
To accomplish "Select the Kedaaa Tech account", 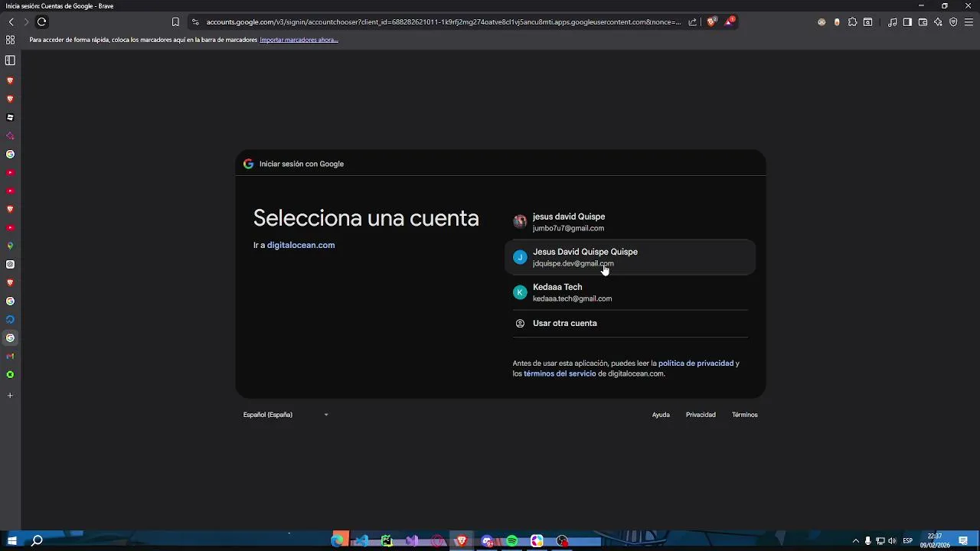I will [630, 292].
